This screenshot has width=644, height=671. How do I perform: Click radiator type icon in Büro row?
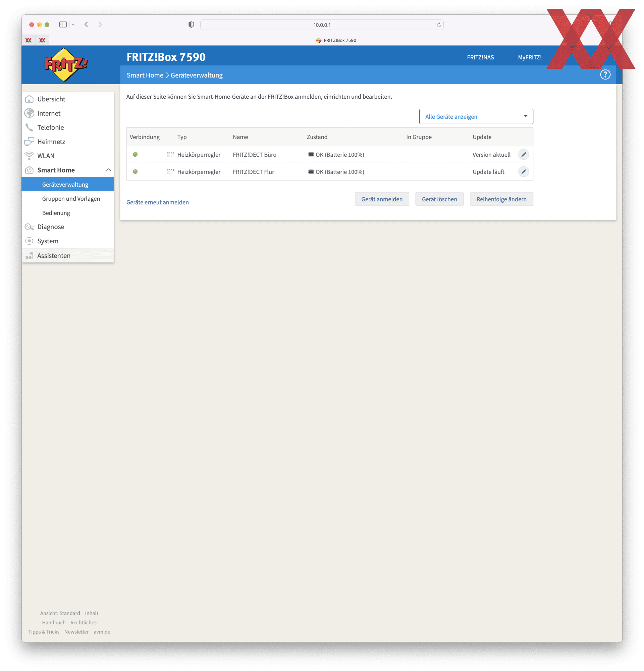(170, 154)
